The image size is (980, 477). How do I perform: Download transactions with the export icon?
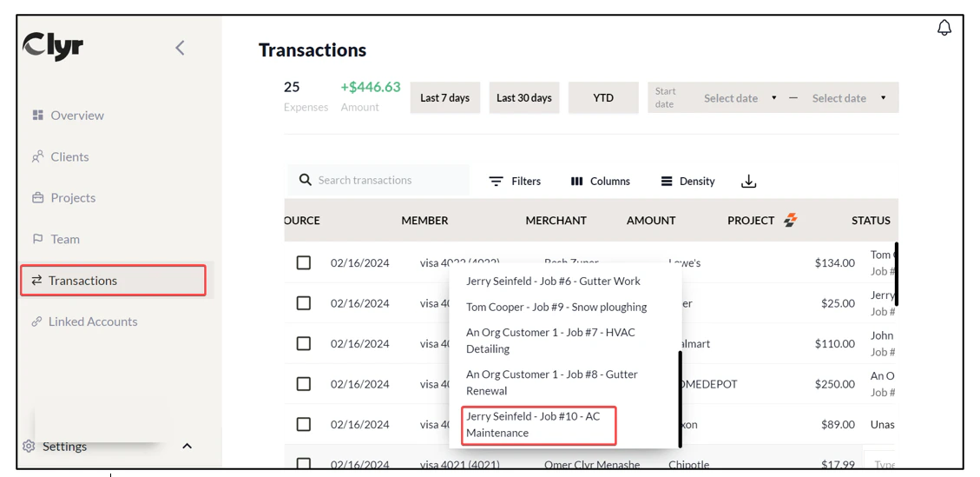pos(749,182)
